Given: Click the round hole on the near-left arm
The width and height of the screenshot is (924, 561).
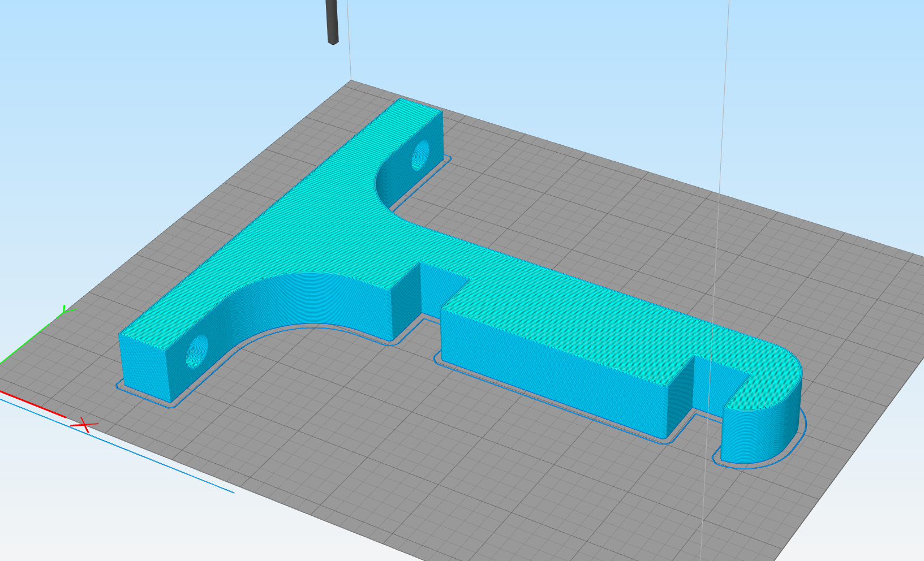Looking at the screenshot, I should tap(197, 351).
